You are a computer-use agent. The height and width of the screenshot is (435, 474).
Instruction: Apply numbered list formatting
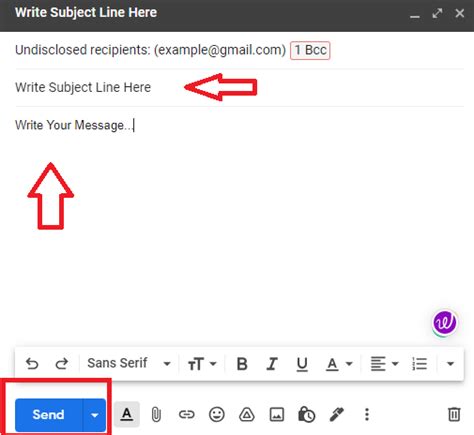tap(419, 364)
